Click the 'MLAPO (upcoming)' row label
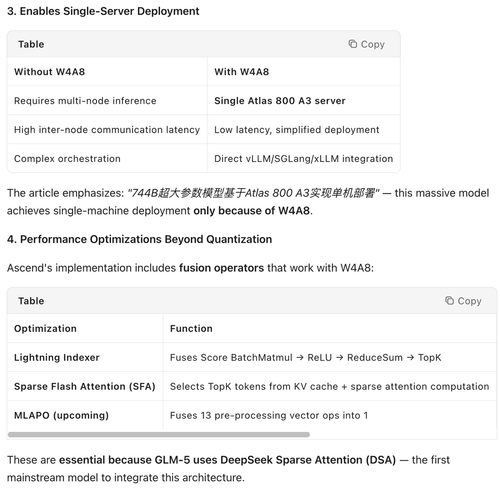Image resolution: width=500 pixels, height=490 pixels. coord(61,416)
